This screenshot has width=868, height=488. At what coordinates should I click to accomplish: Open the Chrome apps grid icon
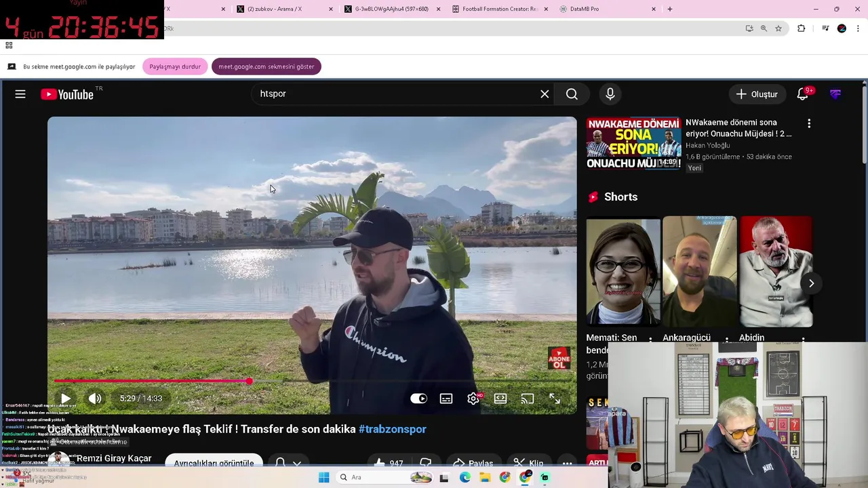[9, 45]
